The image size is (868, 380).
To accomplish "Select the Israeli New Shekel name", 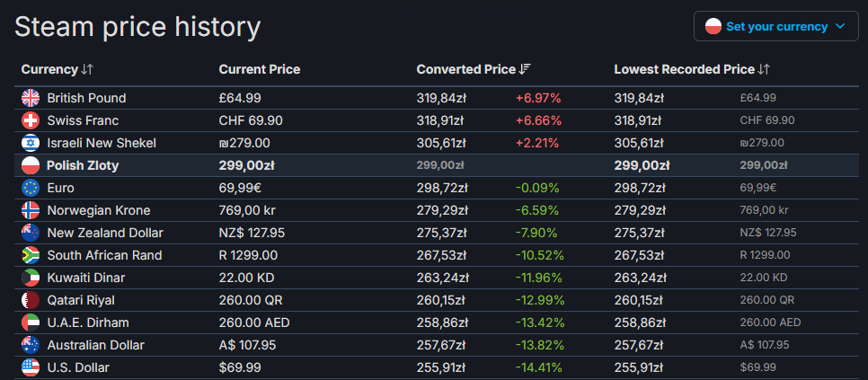I will click(x=102, y=143).
